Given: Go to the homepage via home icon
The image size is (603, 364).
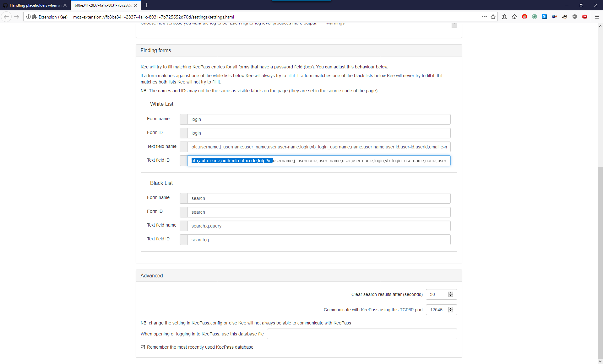Looking at the screenshot, I should tap(514, 17).
